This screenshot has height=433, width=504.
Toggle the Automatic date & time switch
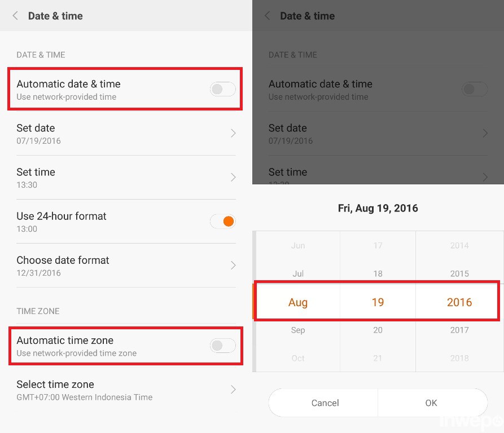click(222, 89)
